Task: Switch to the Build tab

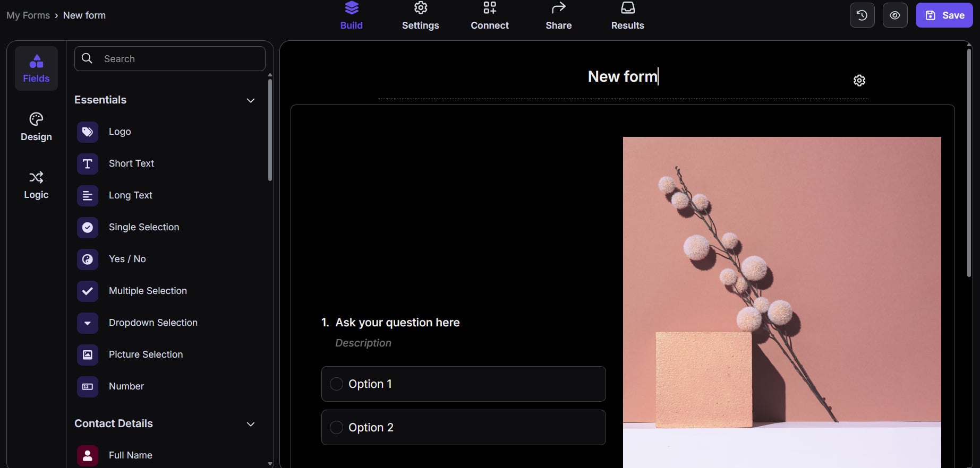Action: (x=352, y=16)
